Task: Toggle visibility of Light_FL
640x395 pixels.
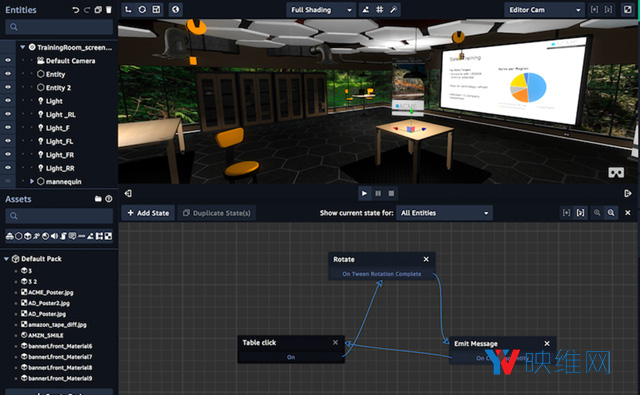Action: pos(8,141)
